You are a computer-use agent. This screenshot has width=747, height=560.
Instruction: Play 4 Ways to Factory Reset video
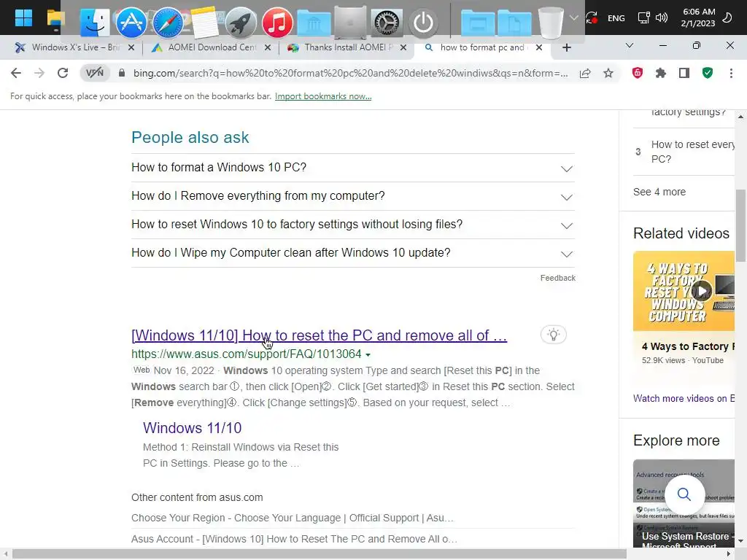tap(702, 290)
